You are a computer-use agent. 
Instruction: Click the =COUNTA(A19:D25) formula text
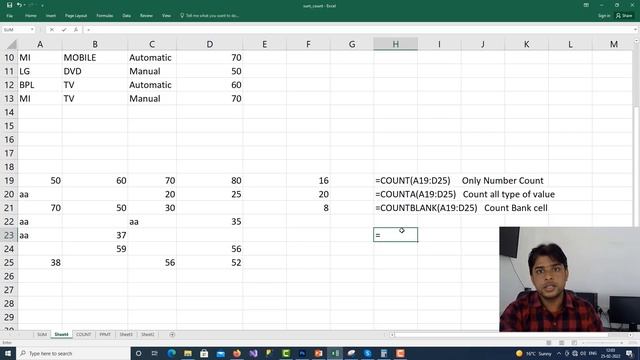[x=416, y=194]
